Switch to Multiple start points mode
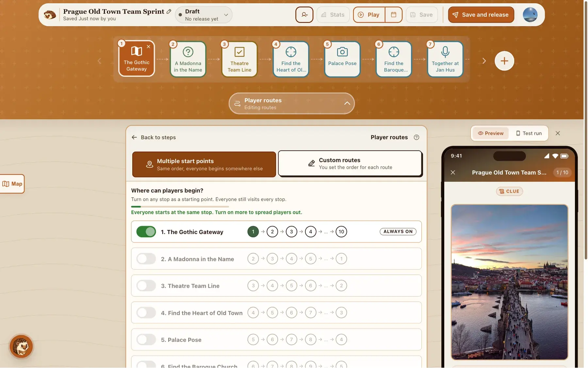This screenshot has height=368, width=588. pyautogui.click(x=204, y=164)
